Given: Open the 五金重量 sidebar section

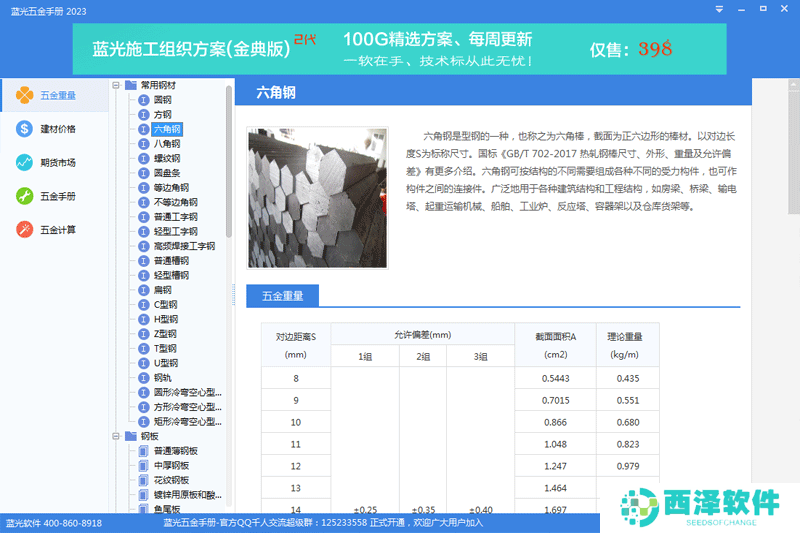Looking at the screenshot, I should coord(55,95).
